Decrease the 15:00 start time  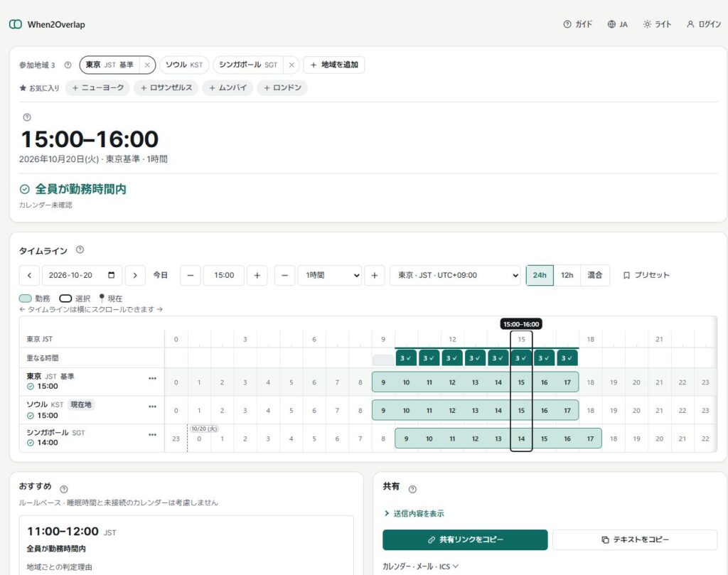click(191, 275)
